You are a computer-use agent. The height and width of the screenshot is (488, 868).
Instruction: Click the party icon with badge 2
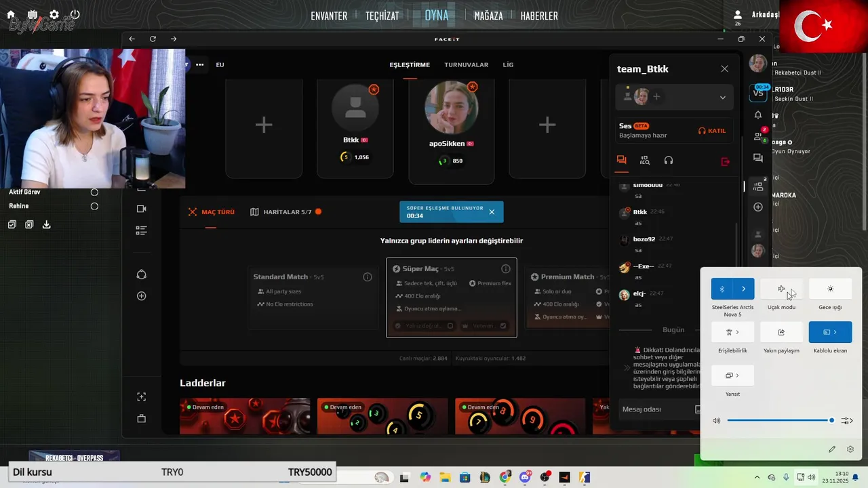click(758, 186)
